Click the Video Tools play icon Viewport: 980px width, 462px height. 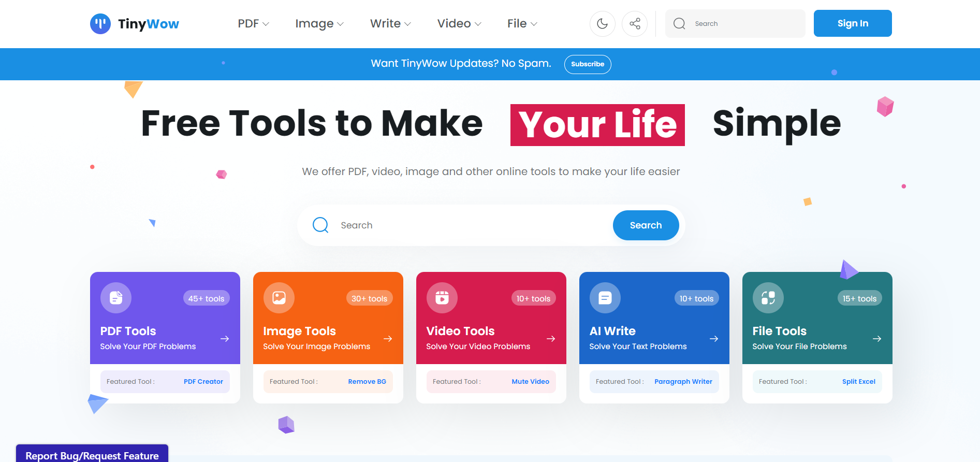[442, 298]
